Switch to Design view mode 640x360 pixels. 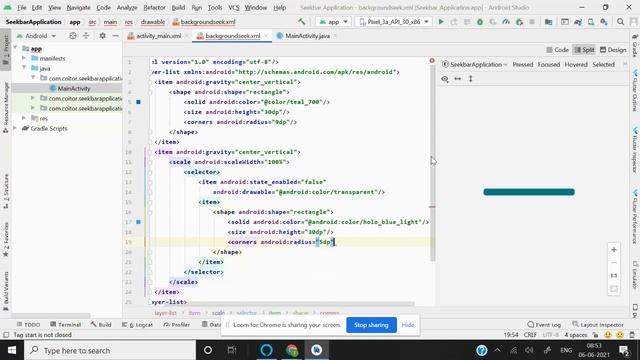coord(613,50)
